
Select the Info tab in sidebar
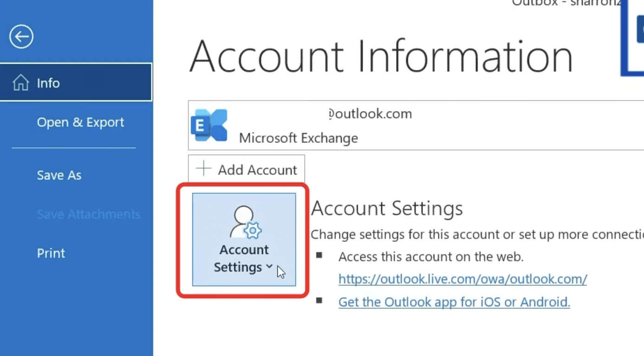76,82
